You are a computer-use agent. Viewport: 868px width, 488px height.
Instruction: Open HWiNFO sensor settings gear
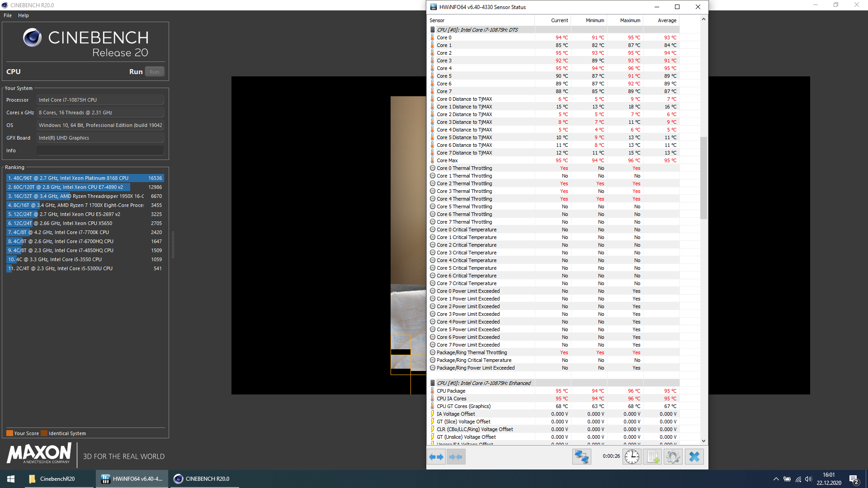(x=673, y=457)
